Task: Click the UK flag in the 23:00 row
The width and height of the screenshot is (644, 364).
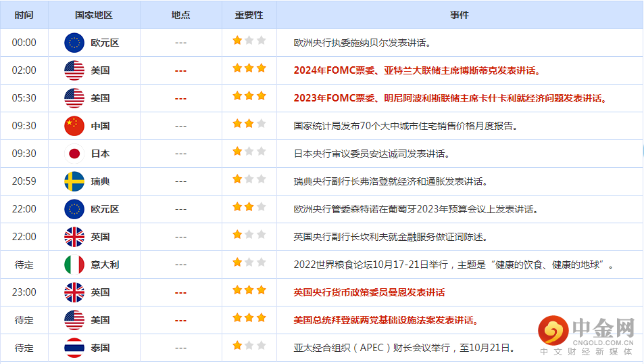Action: pyautogui.click(x=74, y=292)
